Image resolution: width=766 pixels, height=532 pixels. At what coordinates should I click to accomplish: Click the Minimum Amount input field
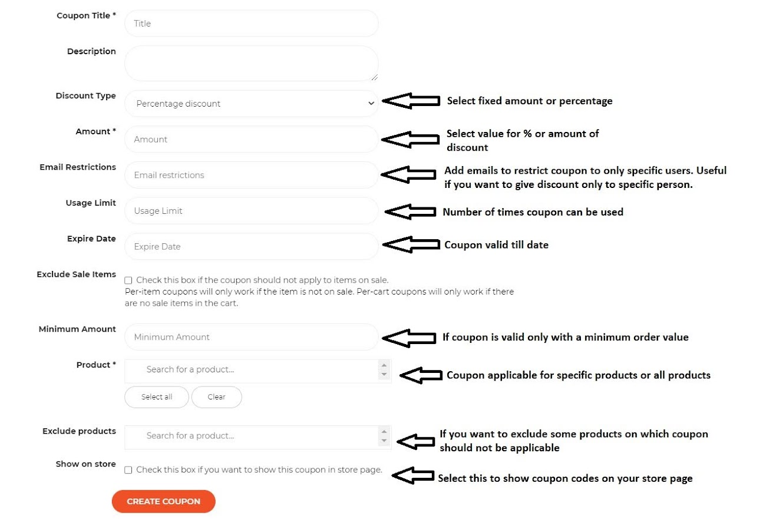[251, 337]
